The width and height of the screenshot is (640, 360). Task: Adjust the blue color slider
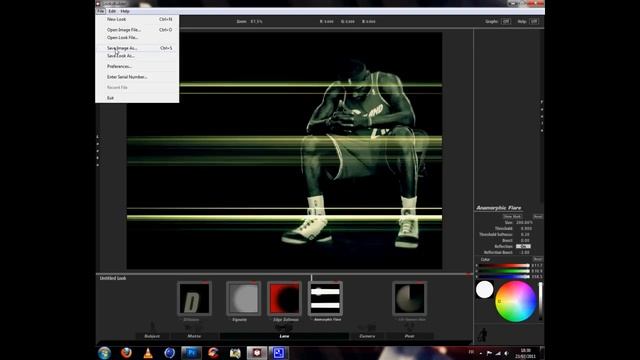pyautogui.click(x=504, y=276)
